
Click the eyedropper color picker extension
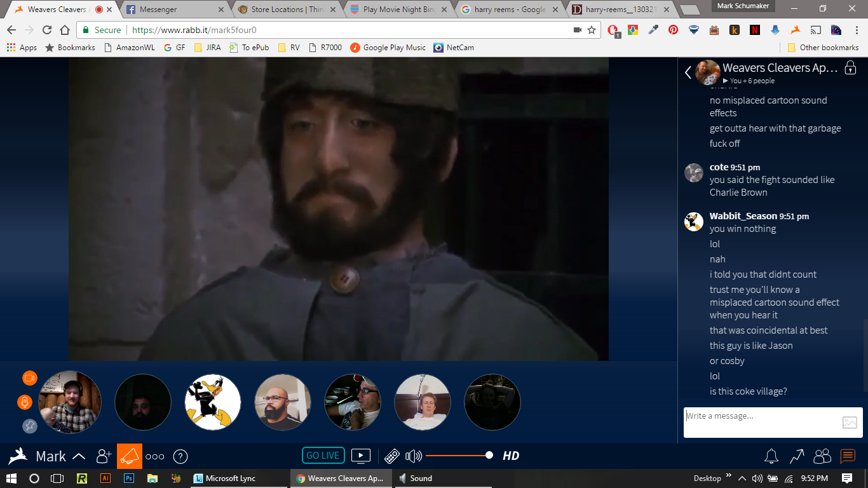tap(653, 30)
